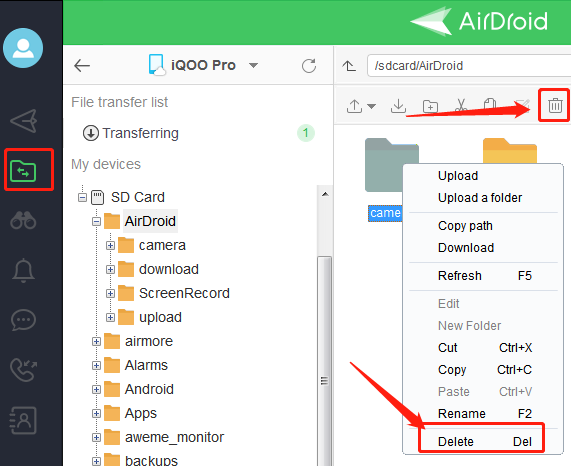Click the new folder toolbar icon
Viewport: 571px width, 466px height.
pos(430,106)
